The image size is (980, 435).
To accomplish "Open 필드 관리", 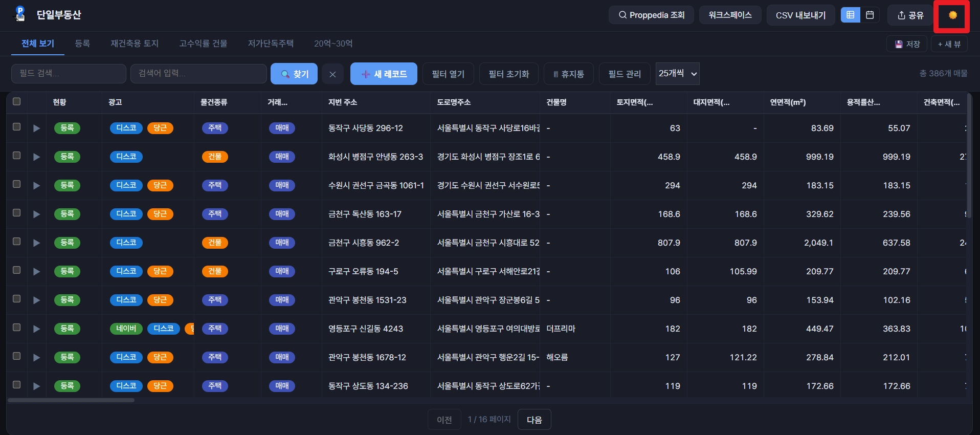I will 625,74.
